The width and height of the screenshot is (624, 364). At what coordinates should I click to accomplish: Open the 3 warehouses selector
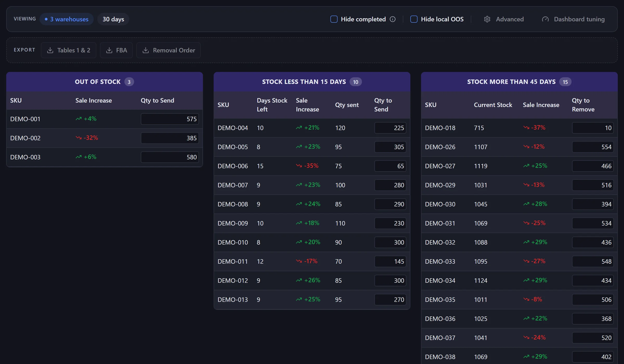[67, 19]
